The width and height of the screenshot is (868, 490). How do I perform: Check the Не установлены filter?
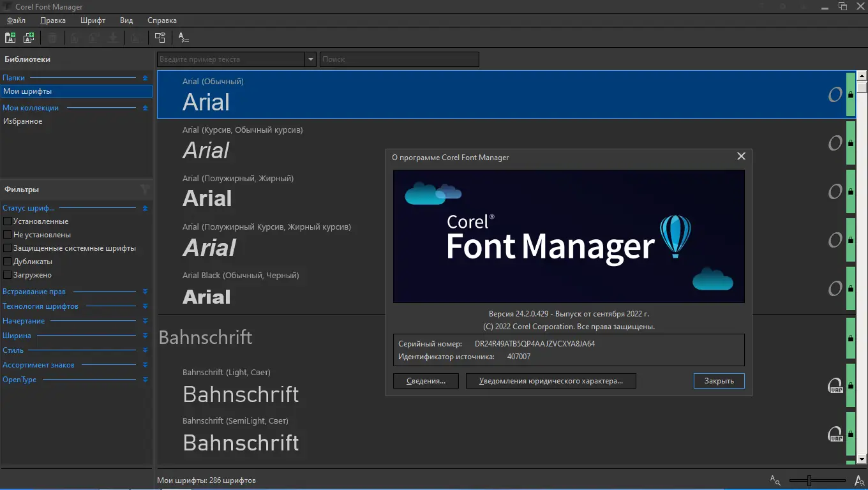(x=8, y=235)
